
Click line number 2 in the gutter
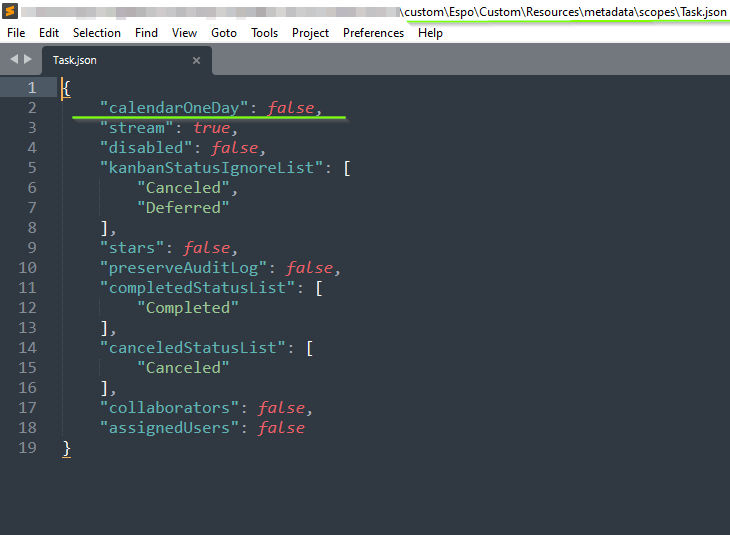click(32, 108)
